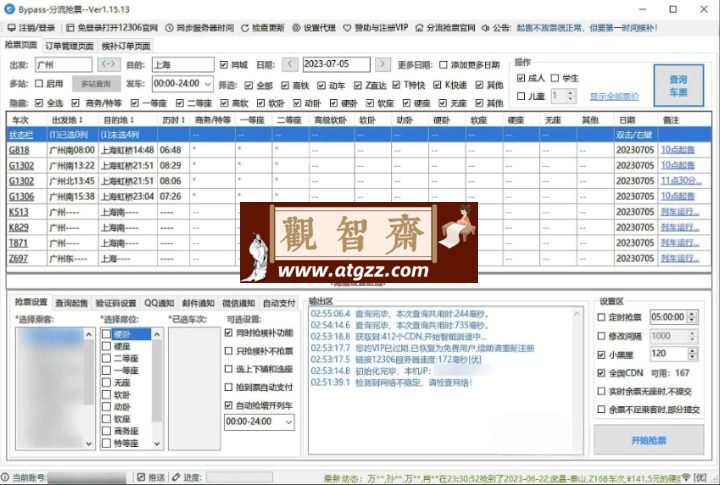The image size is (720, 485).
Task: Open 验证码设置 tab
Action: coord(116,303)
